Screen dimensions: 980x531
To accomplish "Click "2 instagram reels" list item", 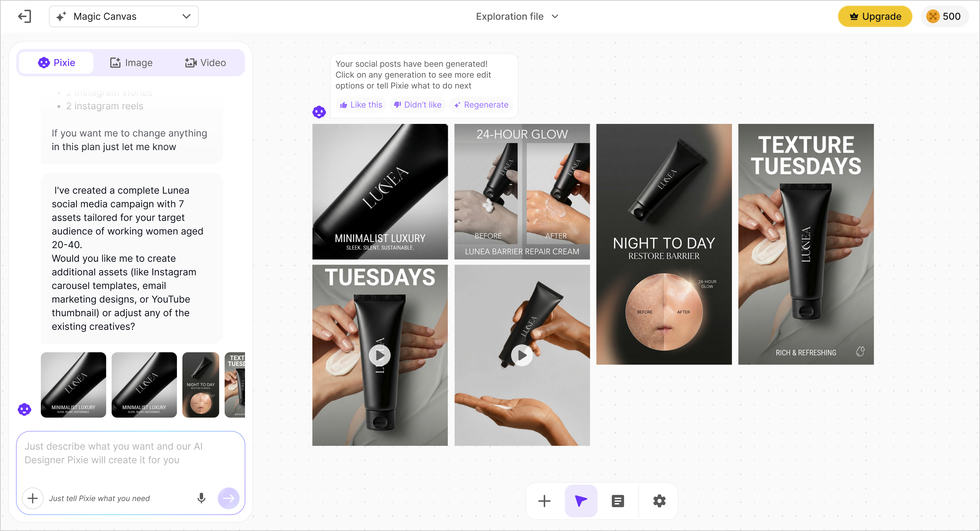I will pyautogui.click(x=104, y=106).
